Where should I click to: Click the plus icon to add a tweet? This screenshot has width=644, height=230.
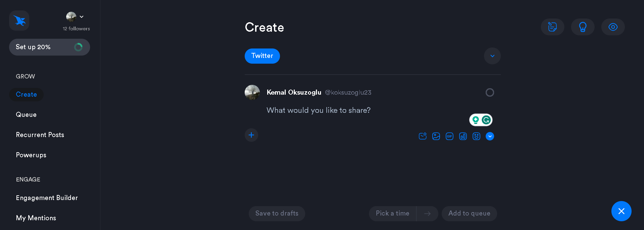coord(251,135)
